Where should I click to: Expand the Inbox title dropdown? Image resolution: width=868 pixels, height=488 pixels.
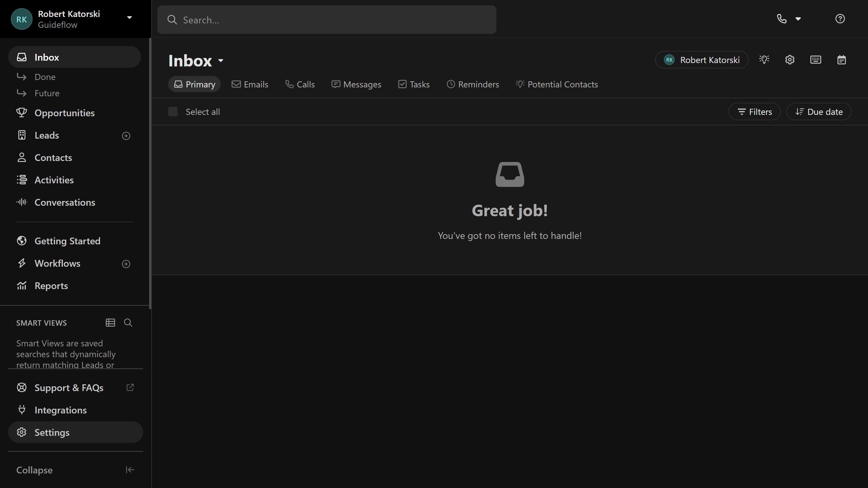[x=221, y=61]
